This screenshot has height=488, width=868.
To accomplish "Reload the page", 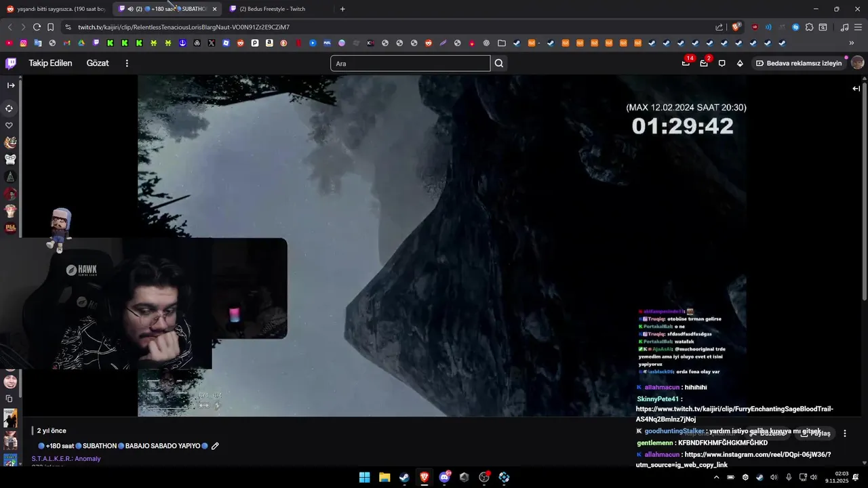I will pyautogui.click(x=37, y=27).
